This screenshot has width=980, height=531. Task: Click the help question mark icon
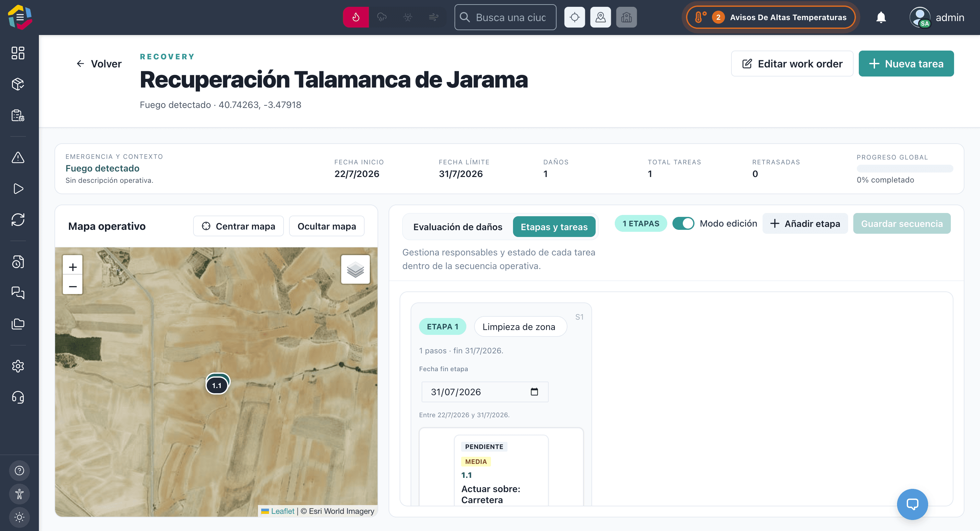(19, 470)
